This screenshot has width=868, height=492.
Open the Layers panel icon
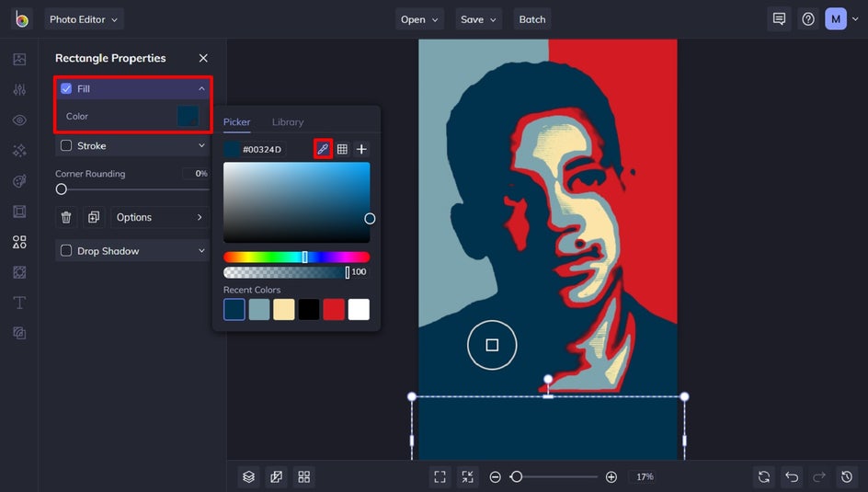tap(248, 476)
